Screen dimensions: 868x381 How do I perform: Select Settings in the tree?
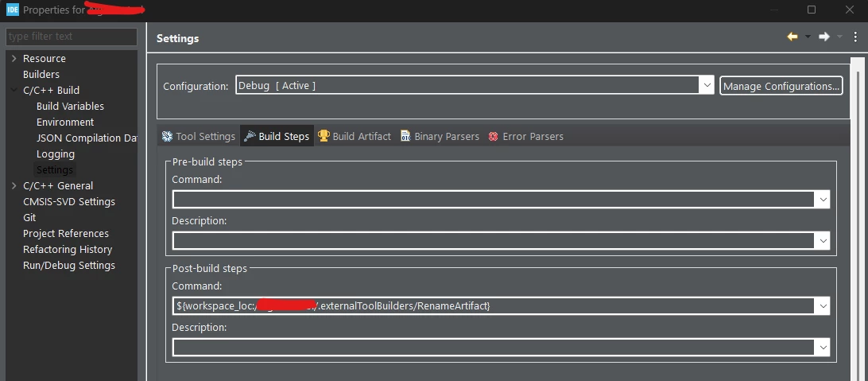click(55, 169)
